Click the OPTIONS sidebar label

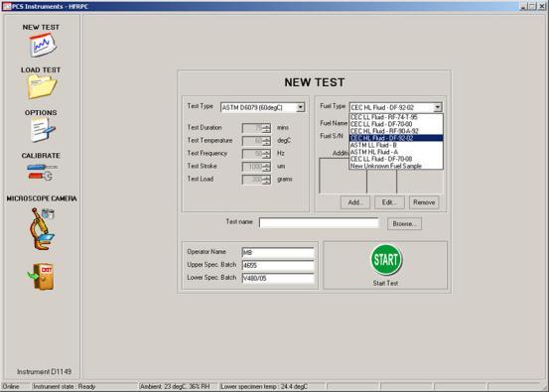[41, 113]
